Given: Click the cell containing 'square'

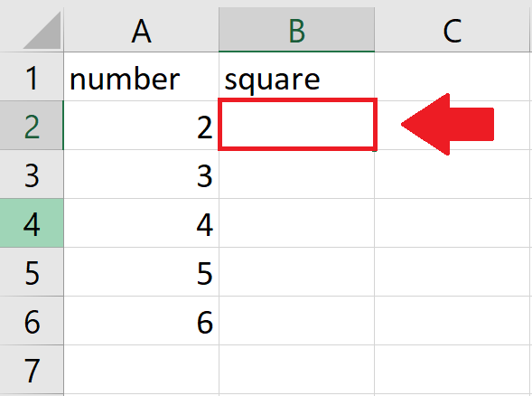Looking at the screenshot, I should point(297,77).
